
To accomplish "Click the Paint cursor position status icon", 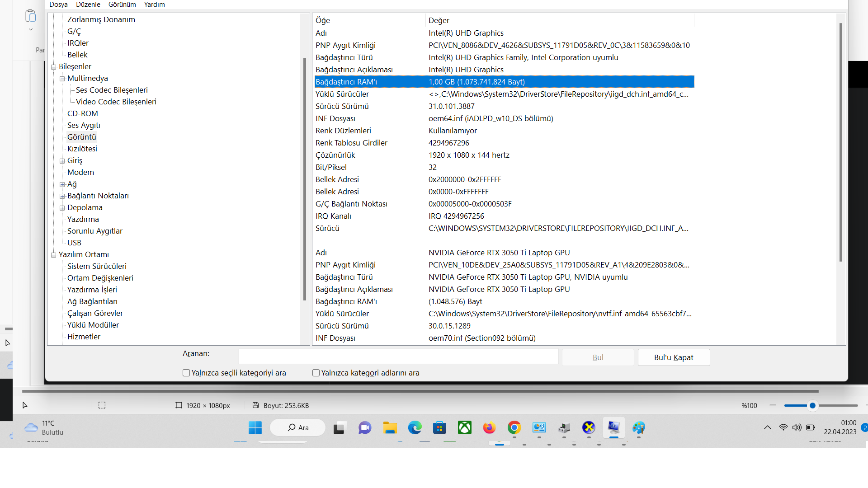I will tap(25, 405).
